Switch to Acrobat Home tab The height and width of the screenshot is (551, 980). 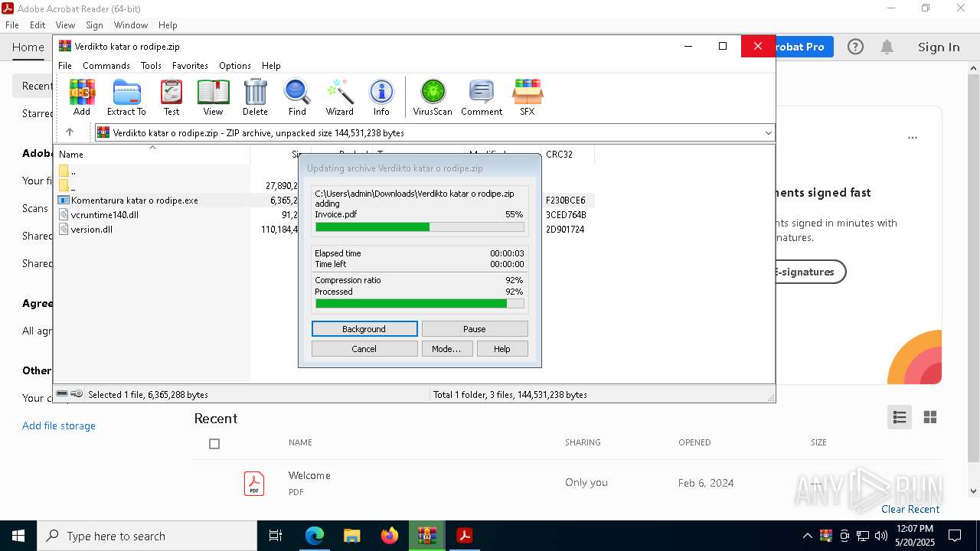[x=28, y=47]
